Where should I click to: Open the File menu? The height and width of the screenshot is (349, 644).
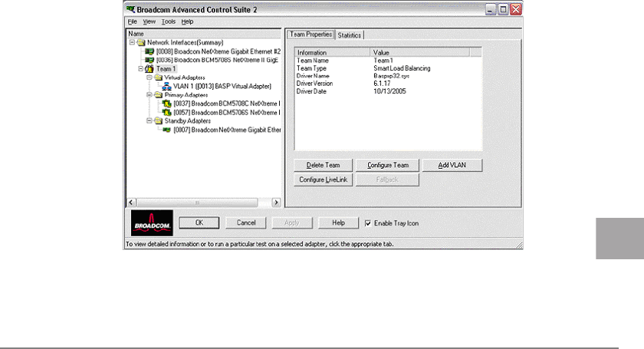pos(132,21)
